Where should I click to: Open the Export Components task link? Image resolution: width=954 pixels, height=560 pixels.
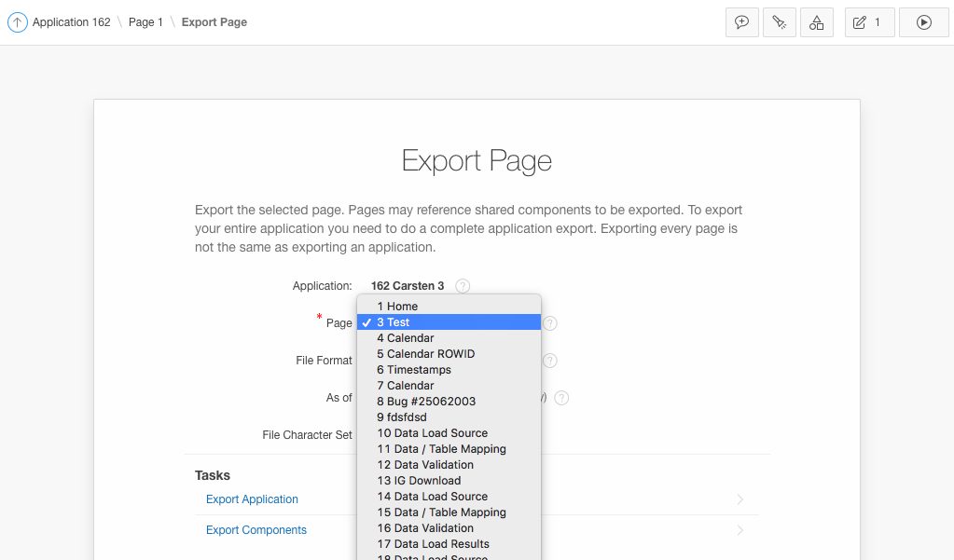pyautogui.click(x=256, y=530)
